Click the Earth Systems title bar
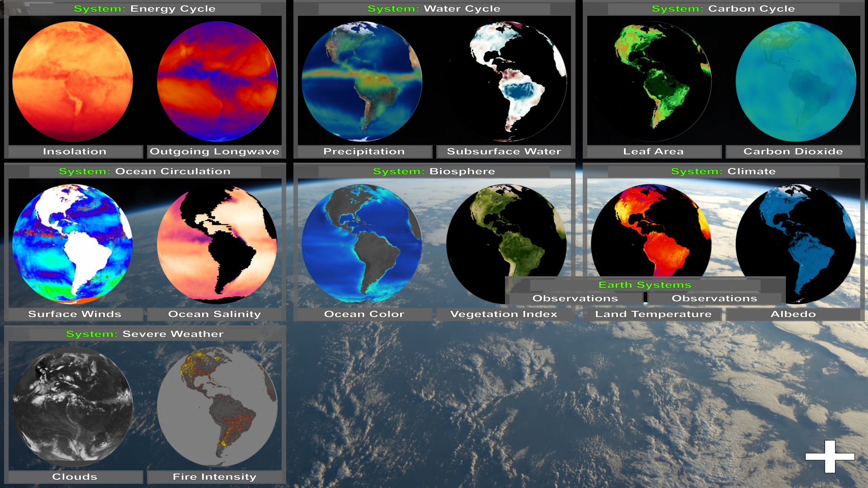868x488 pixels. click(x=645, y=285)
